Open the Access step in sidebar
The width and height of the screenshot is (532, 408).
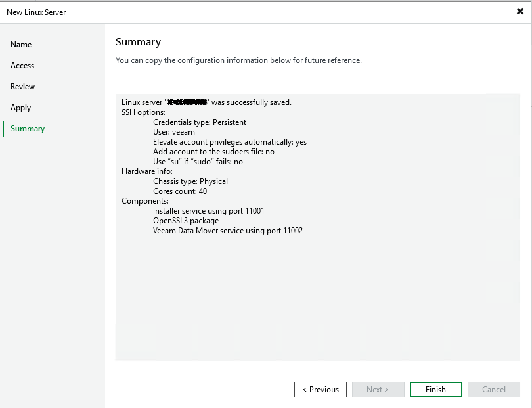tap(22, 66)
